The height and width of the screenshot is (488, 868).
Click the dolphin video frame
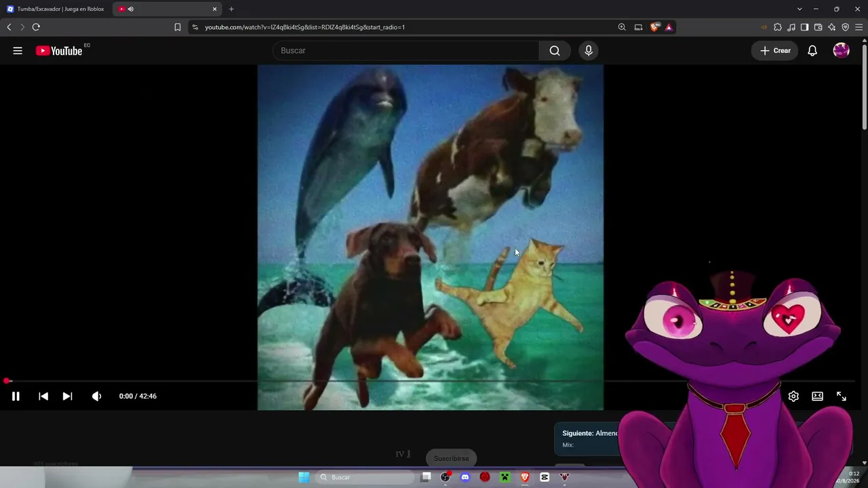click(x=431, y=237)
